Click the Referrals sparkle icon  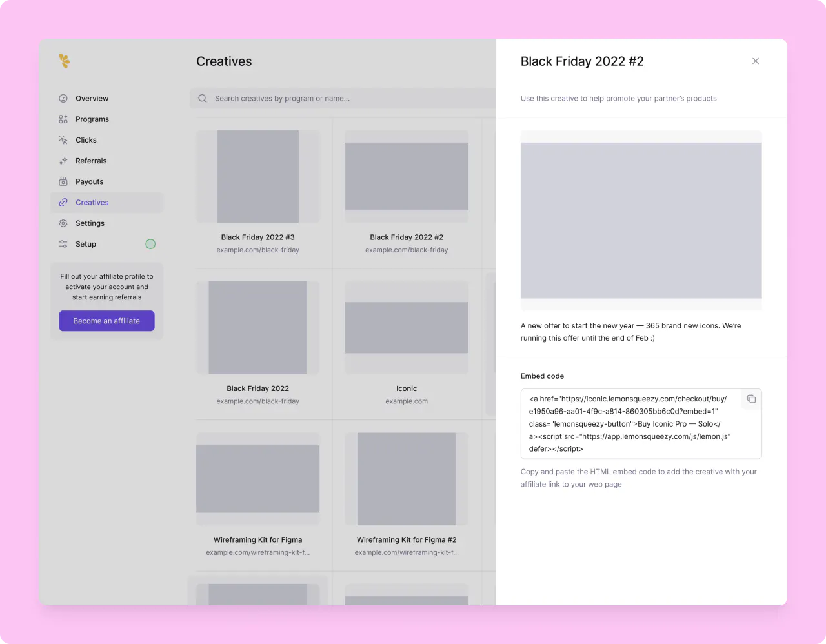(63, 161)
